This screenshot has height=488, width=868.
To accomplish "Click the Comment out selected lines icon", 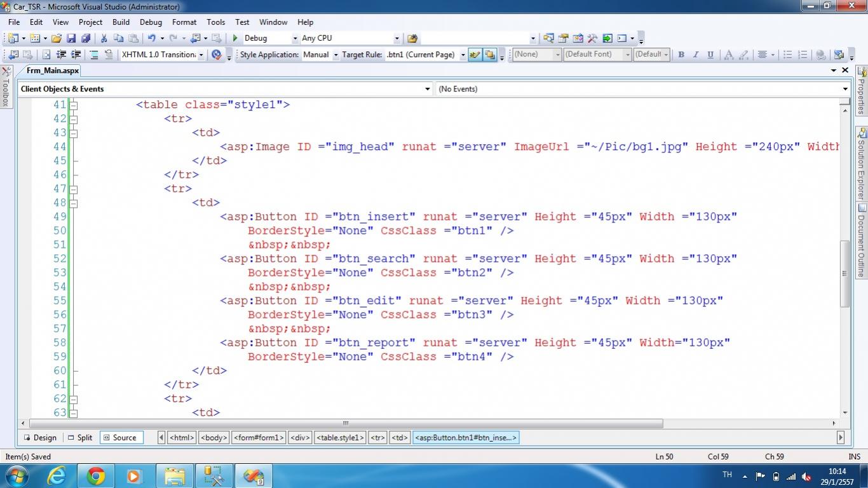I will pyautogui.click(x=94, y=55).
